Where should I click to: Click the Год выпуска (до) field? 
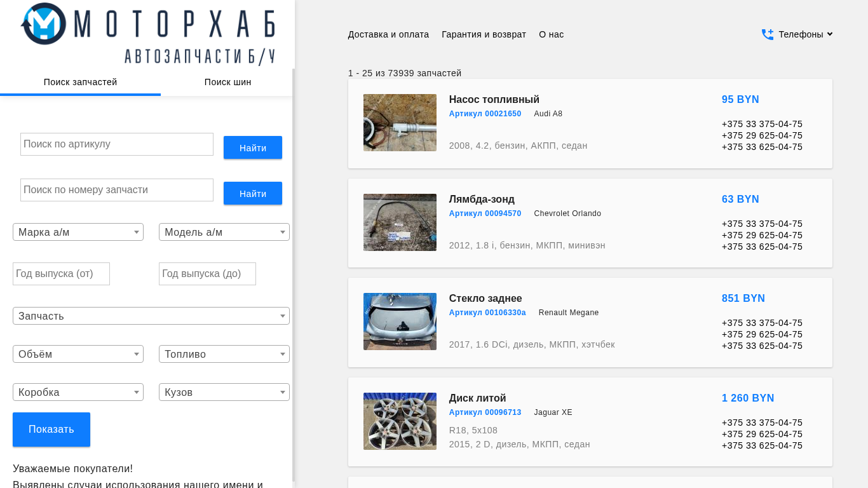(x=207, y=274)
